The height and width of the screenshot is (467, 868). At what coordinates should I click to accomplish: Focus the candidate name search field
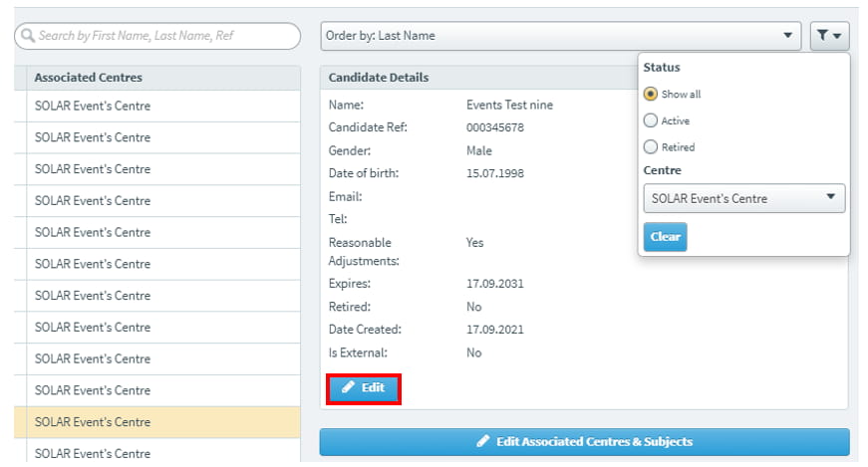click(164, 36)
